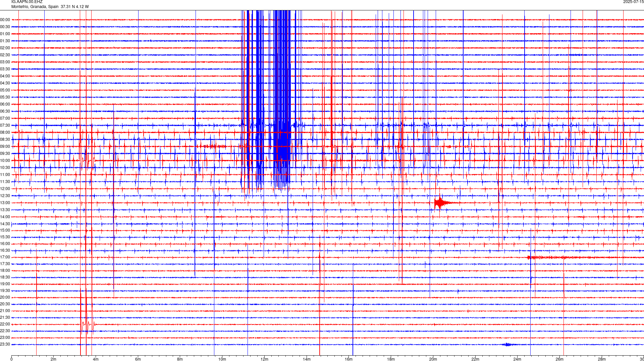
Task: Select the 01:00 time row label
Action: pyautogui.click(x=5, y=34)
